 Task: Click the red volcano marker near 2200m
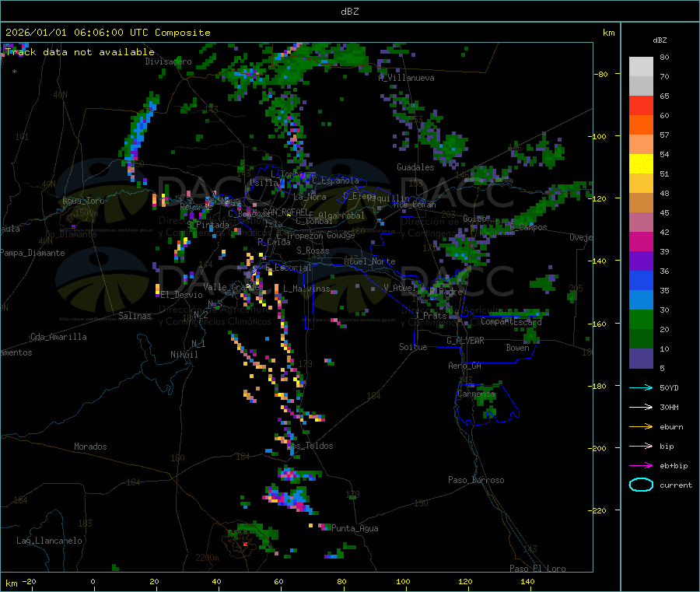[245, 545]
